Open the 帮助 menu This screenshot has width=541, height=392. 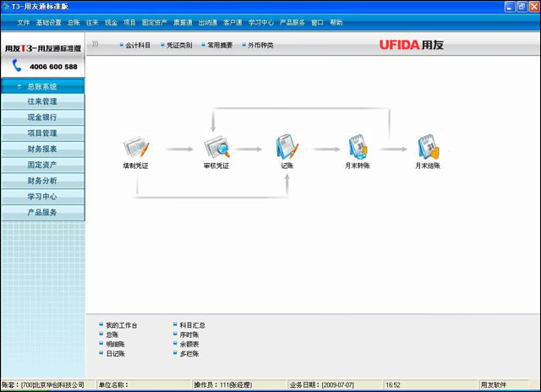coord(336,22)
